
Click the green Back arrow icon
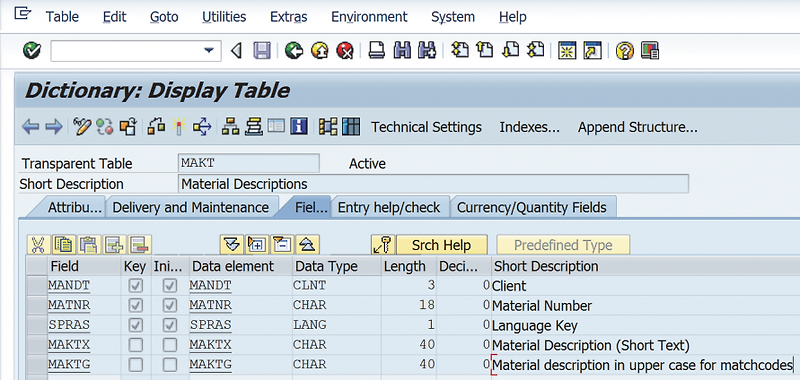[x=293, y=50]
